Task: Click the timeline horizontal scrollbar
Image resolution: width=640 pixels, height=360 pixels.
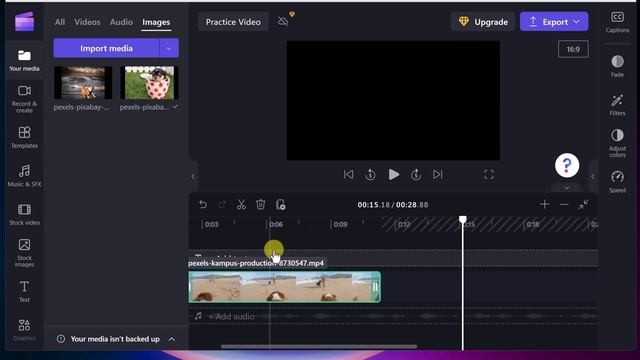Action: [x=319, y=347]
